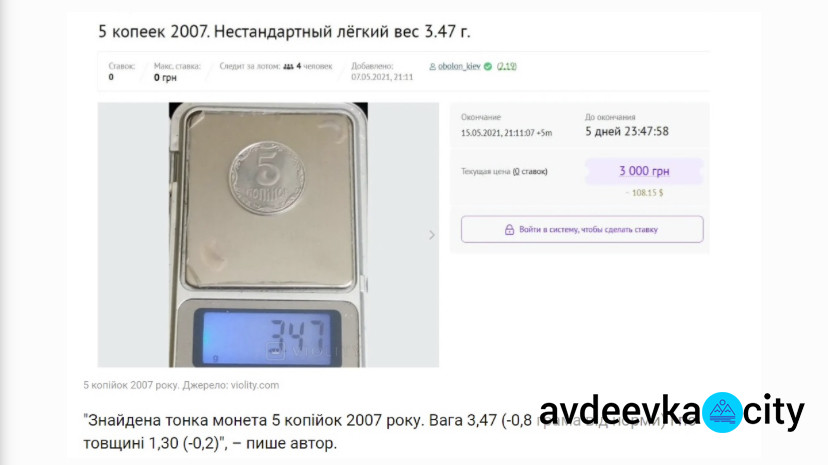828x465 pixels.
Task: Click the avdeevka text in watermark
Action: pos(620,412)
